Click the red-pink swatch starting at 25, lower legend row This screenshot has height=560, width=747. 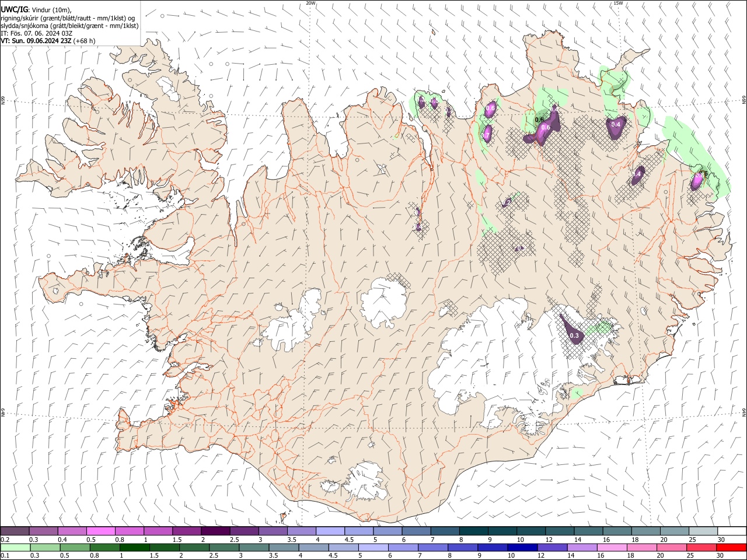(701, 548)
